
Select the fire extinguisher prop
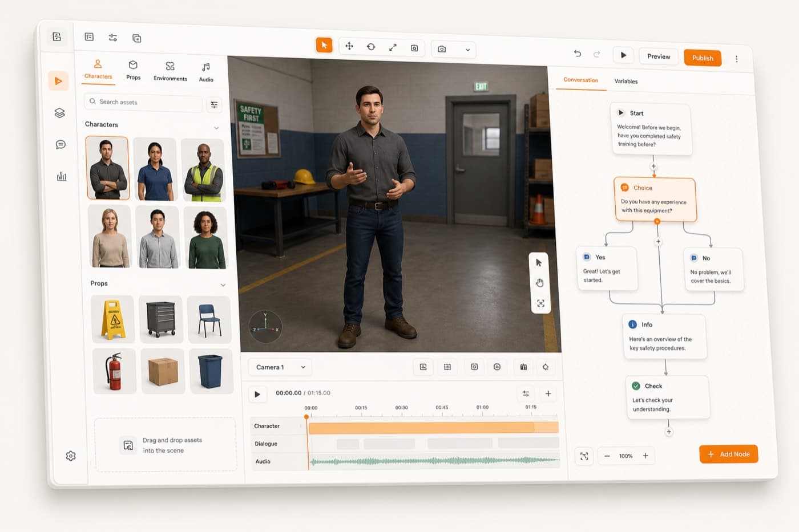pos(114,371)
